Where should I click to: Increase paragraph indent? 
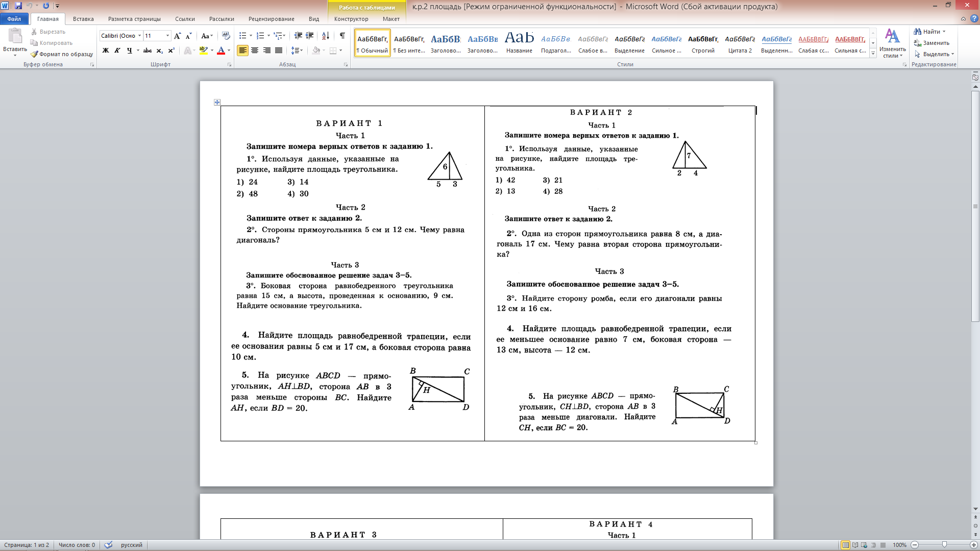tap(310, 36)
